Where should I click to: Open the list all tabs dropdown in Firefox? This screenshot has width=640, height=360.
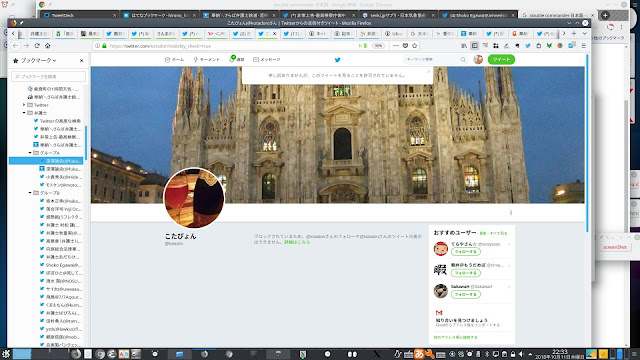[584, 33]
